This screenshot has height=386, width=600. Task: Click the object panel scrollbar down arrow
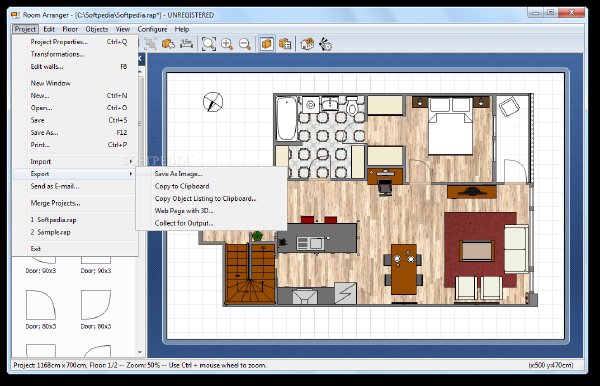point(140,352)
